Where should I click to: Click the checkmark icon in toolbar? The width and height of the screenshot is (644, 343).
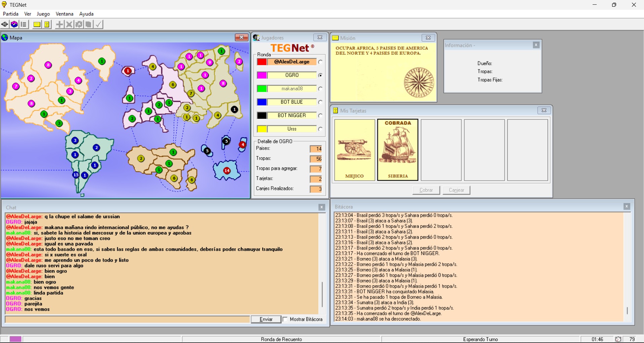click(x=98, y=24)
